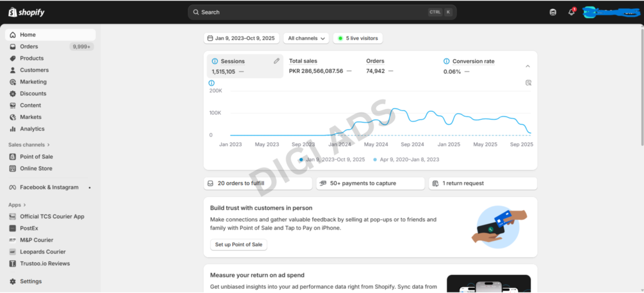Screen dimensions: 644x293
Task: Click the info icon beside Sessions
Action: click(215, 61)
